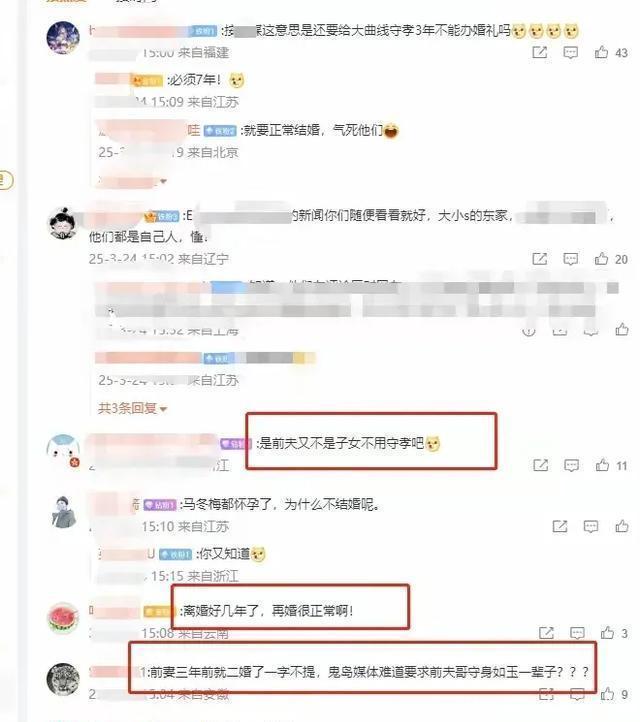Reply to the top comment from 福建
This screenshot has height=722, width=640.
[570, 52]
